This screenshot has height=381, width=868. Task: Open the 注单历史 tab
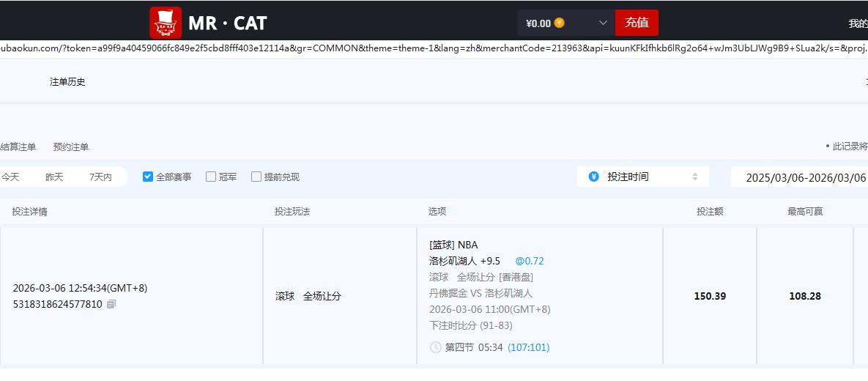[67, 81]
